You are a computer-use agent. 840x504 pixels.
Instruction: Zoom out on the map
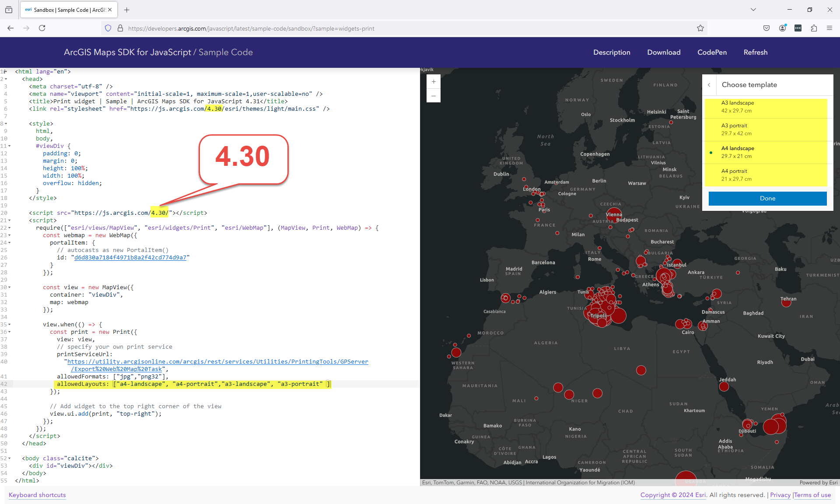(434, 96)
